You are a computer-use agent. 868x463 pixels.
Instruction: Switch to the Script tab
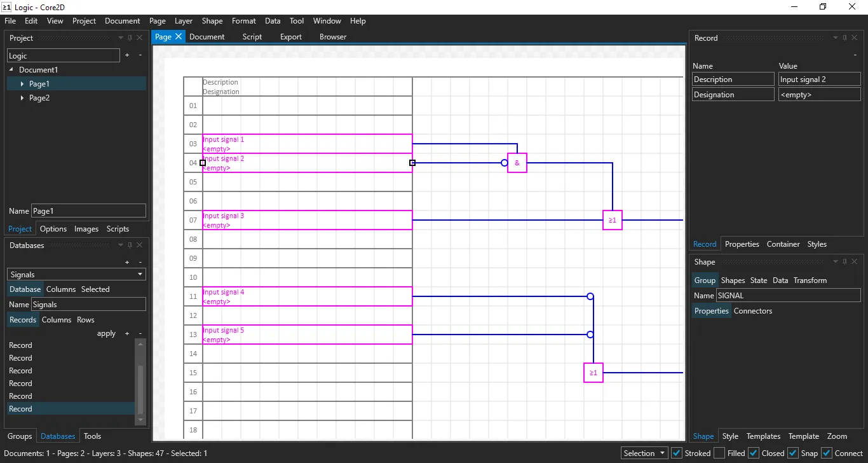[x=252, y=36]
